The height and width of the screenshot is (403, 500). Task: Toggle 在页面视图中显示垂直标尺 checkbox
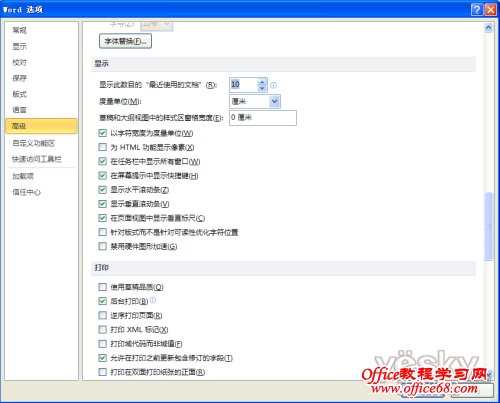click(x=102, y=218)
